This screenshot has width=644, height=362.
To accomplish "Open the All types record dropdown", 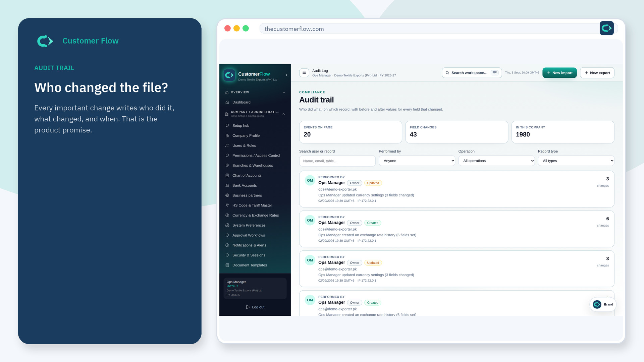I will [x=576, y=161].
